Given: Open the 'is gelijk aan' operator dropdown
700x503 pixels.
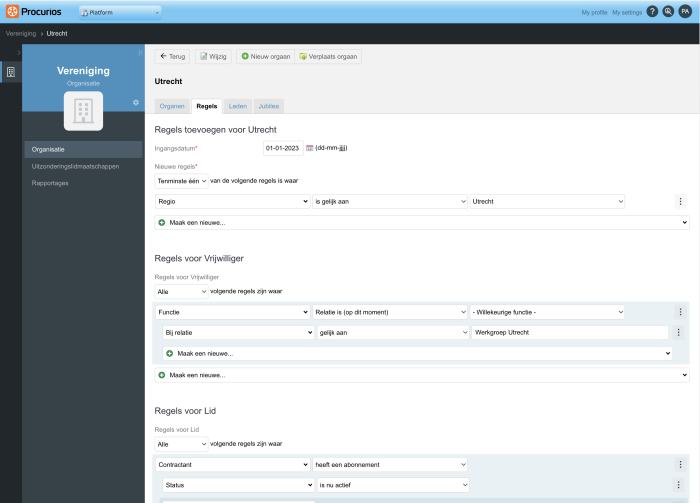Looking at the screenshot, I should 390,201.
